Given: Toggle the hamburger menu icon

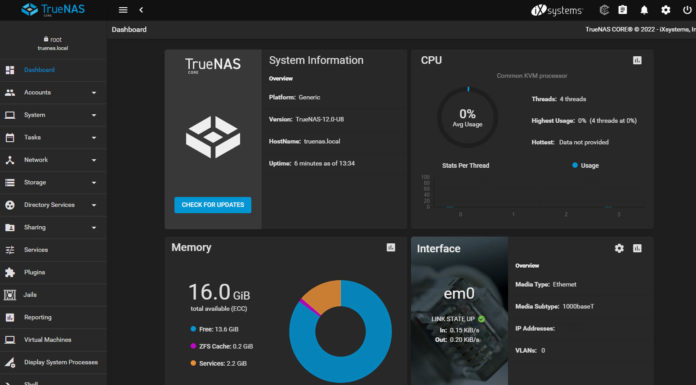Looking at the screenshot, I should pos(123,10).
